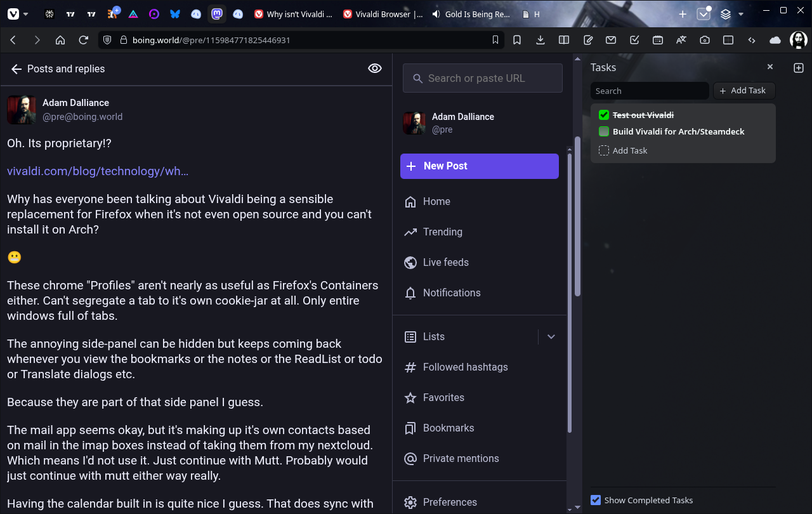Click the capture page camera icon
Image resolution: width=812 pixels, height=514 pixels.
[705, 40]
